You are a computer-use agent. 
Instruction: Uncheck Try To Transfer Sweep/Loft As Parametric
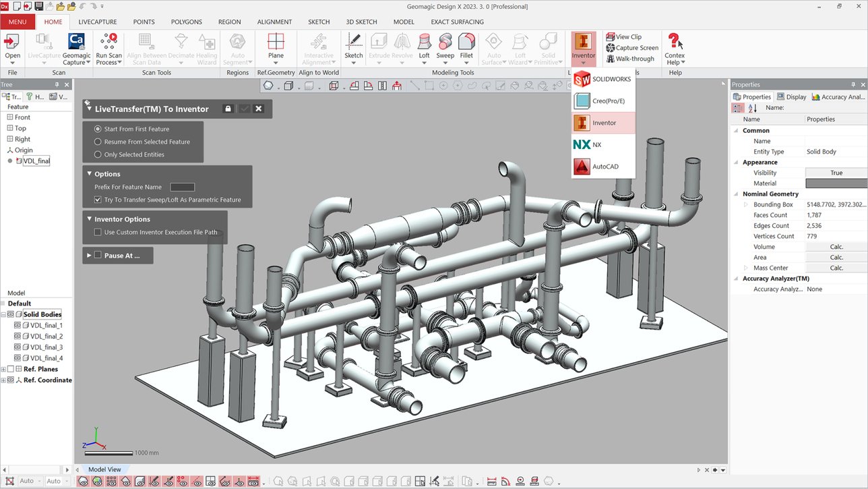[98, 200]
